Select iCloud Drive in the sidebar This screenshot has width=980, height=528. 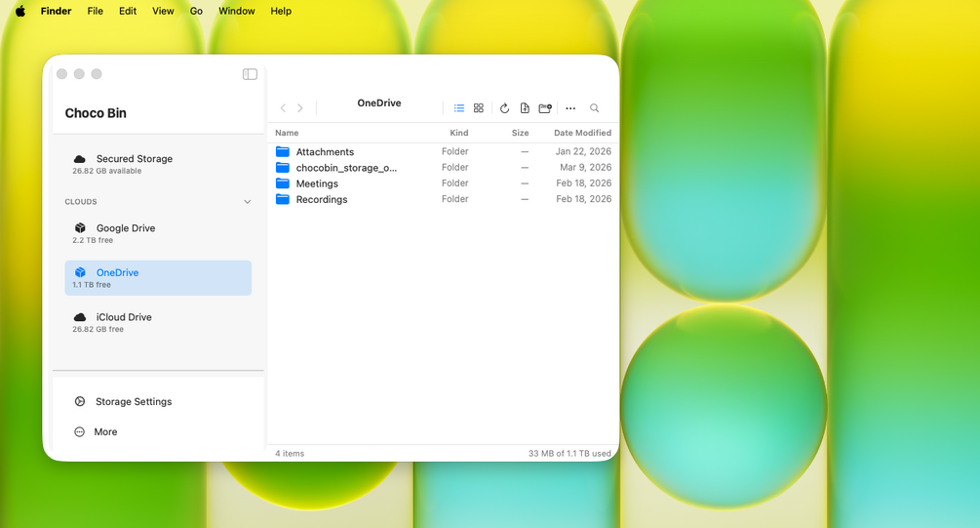pyautogui.click(x=158, y=322)
